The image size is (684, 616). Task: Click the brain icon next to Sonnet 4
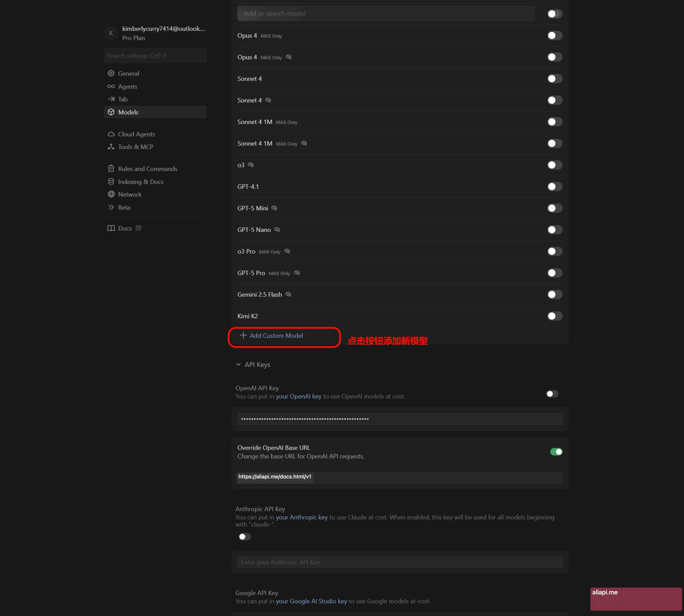pos(268,100)
